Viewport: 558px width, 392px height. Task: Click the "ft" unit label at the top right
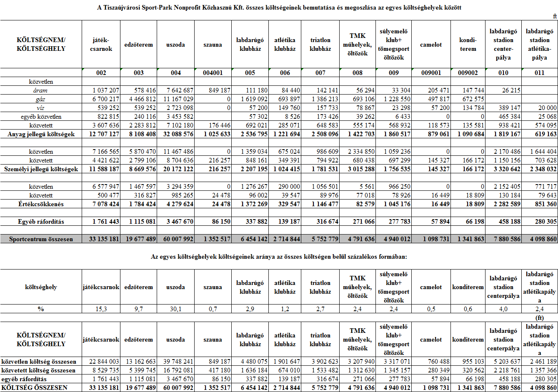click(555, 16)
